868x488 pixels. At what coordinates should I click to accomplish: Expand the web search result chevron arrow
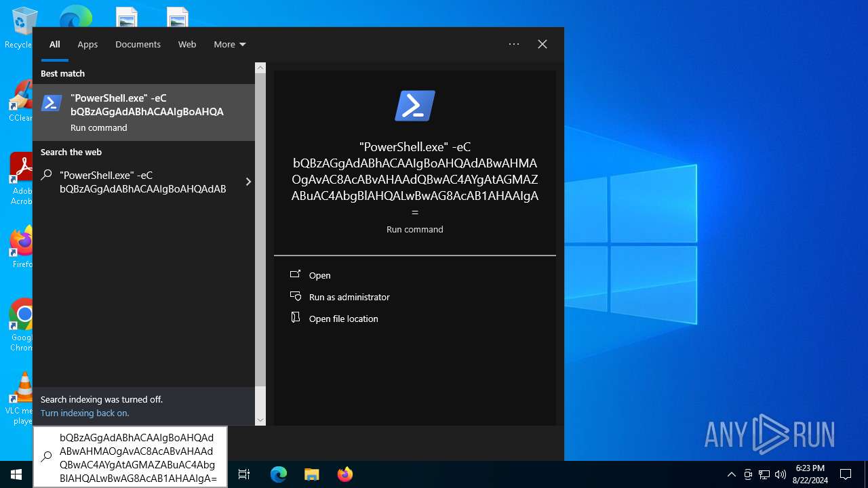coord(248,182)
